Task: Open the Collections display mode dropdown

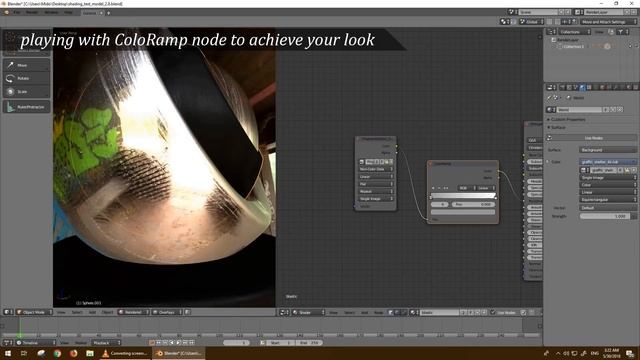Action: click(x=574, y=31)
